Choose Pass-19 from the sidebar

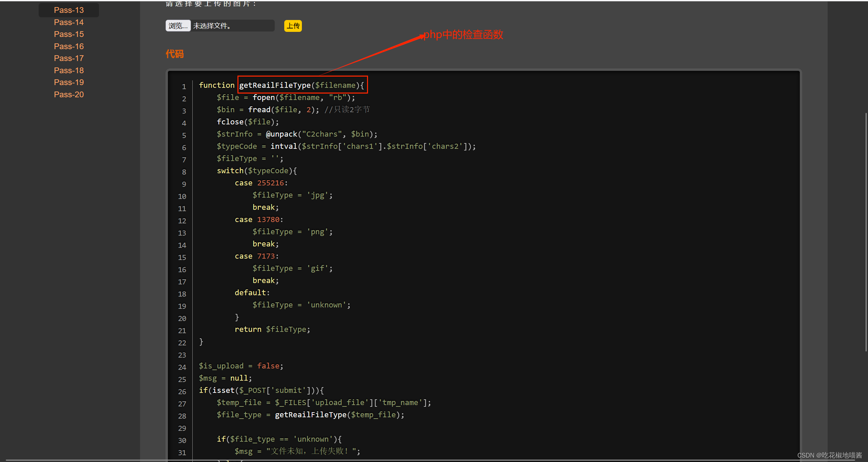click(69, 82)
